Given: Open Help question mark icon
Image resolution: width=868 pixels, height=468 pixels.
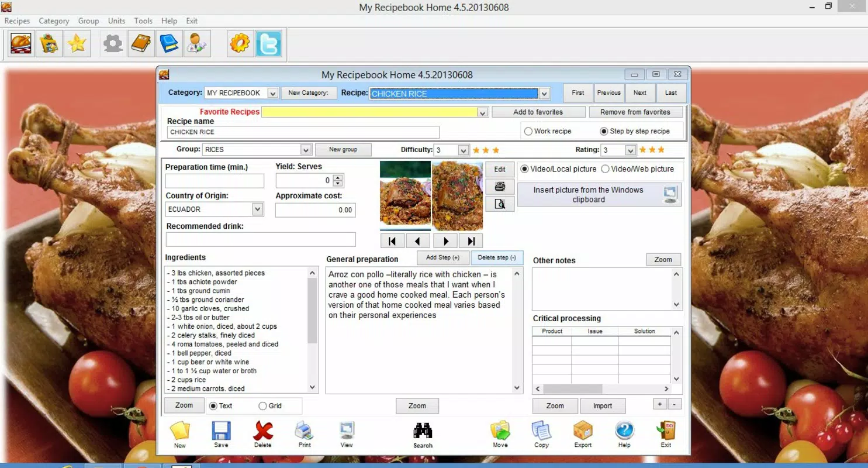Looking at the screenshot, I should click(624, 435).
